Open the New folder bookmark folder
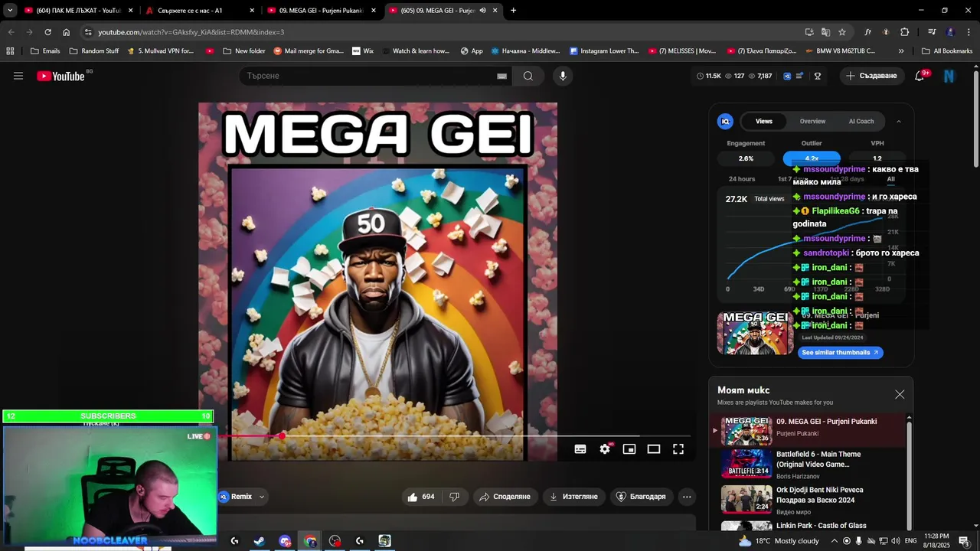This screenshot has width=980, height=551. 244,51
